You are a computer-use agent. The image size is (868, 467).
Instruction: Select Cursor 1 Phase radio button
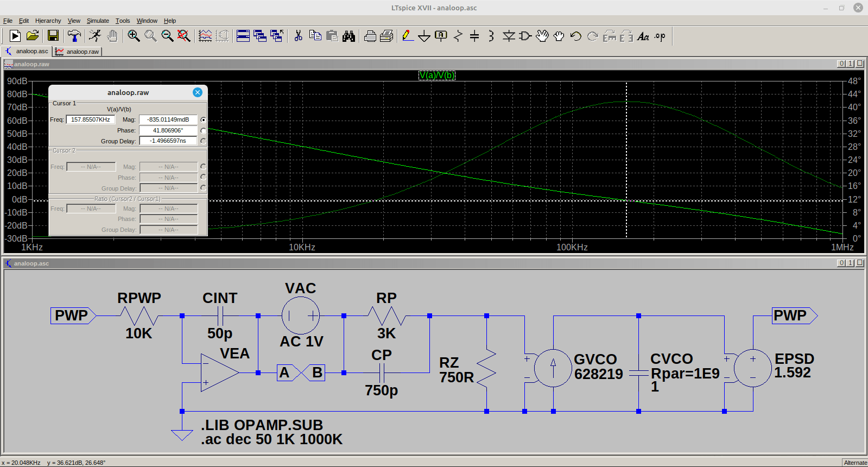[x=203, y=130]
